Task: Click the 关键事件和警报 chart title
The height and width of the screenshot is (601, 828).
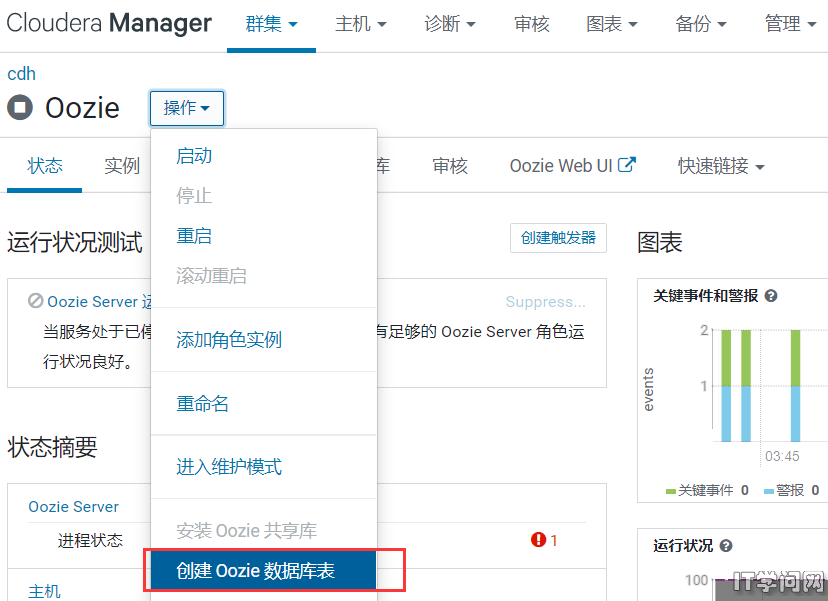Action: (x=705, y=296)
